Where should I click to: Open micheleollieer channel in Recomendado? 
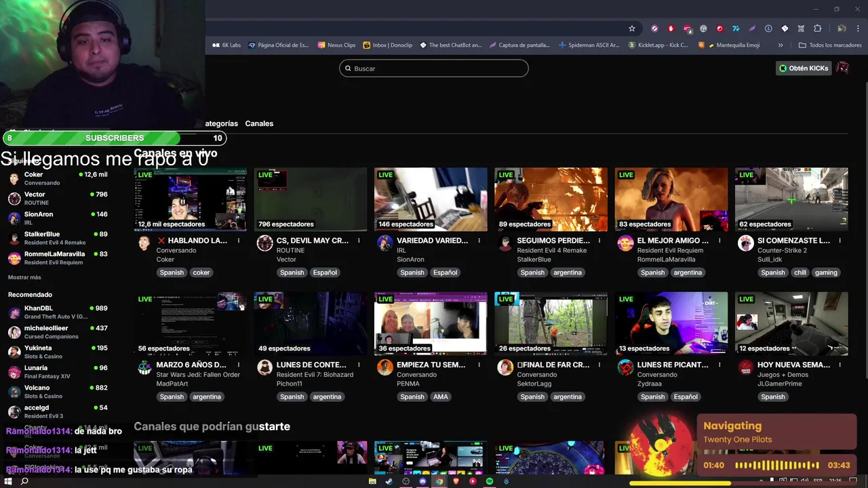click(58, 332)
